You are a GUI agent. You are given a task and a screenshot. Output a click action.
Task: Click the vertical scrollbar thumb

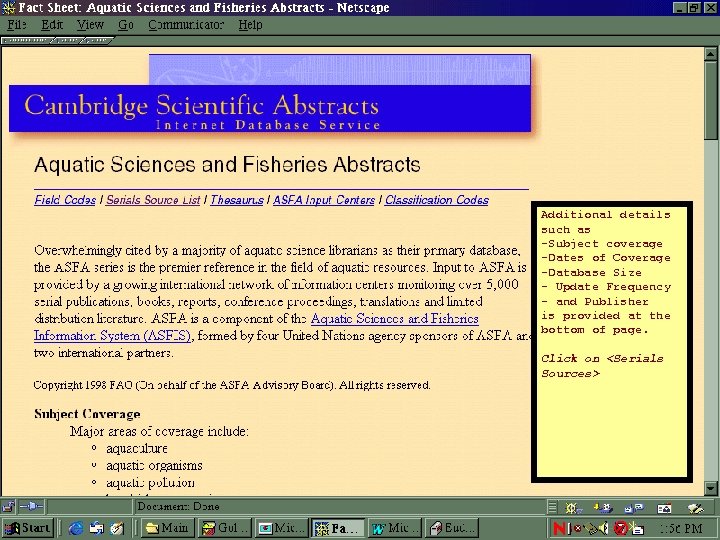click(711, 100)
